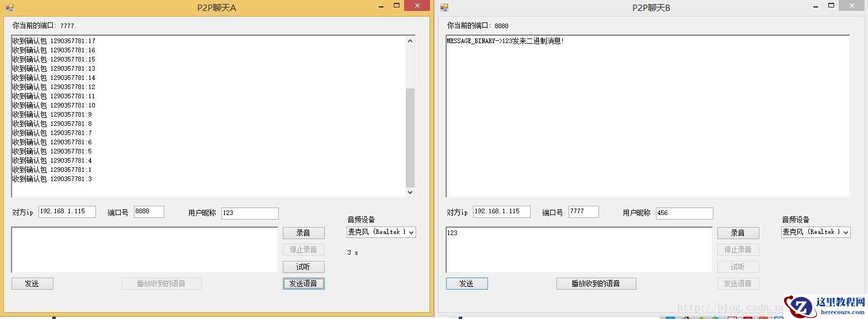The height and width of the screenshot is (319, 868).
Task: Click 发送 button in P2P聊天B window
Action: [x=467, y=283]
